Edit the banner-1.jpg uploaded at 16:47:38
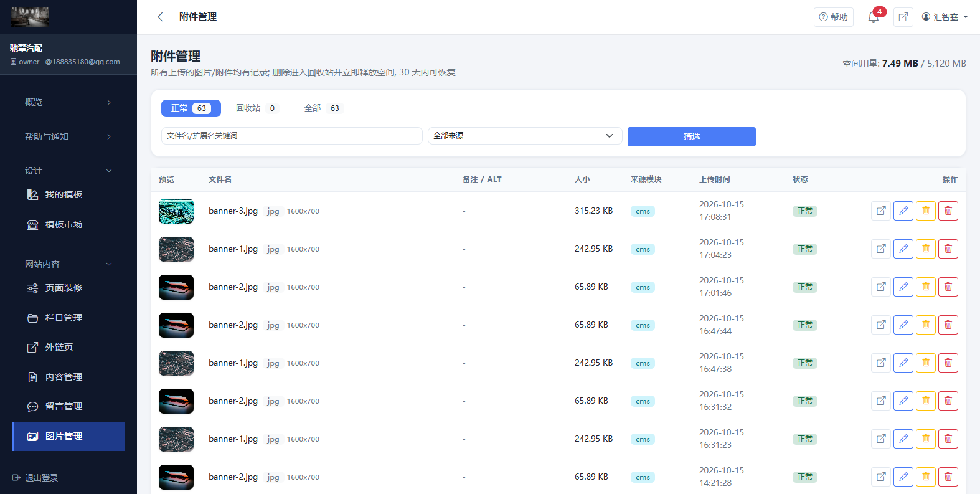The width and height of the screenshot is (980, 494). point(903,363)
